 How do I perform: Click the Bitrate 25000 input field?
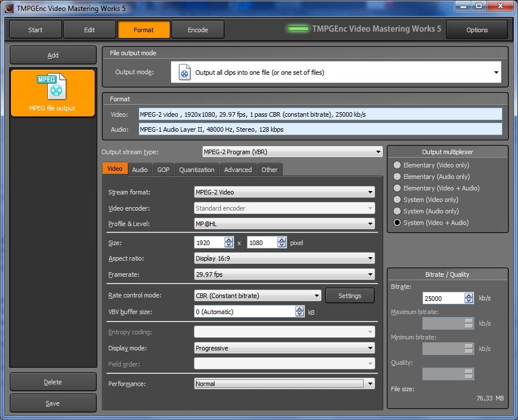point(443,298)
